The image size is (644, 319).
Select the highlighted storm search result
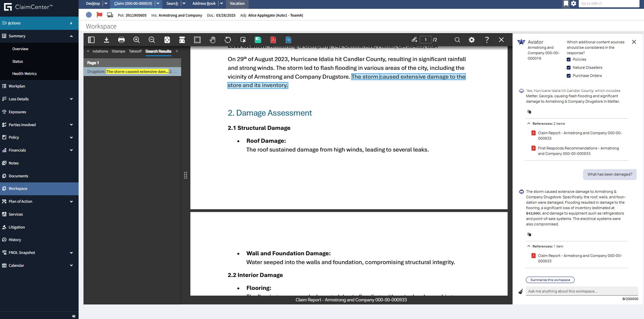point(132,72)
